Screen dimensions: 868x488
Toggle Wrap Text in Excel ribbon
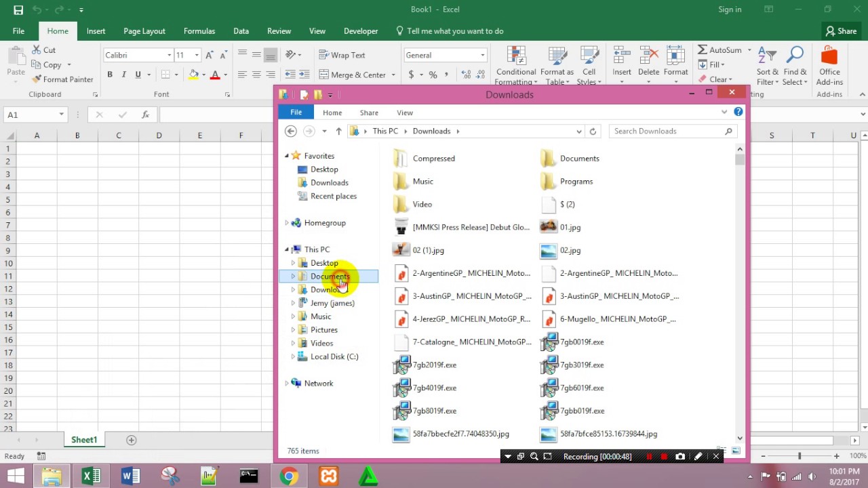pos(342,55)
